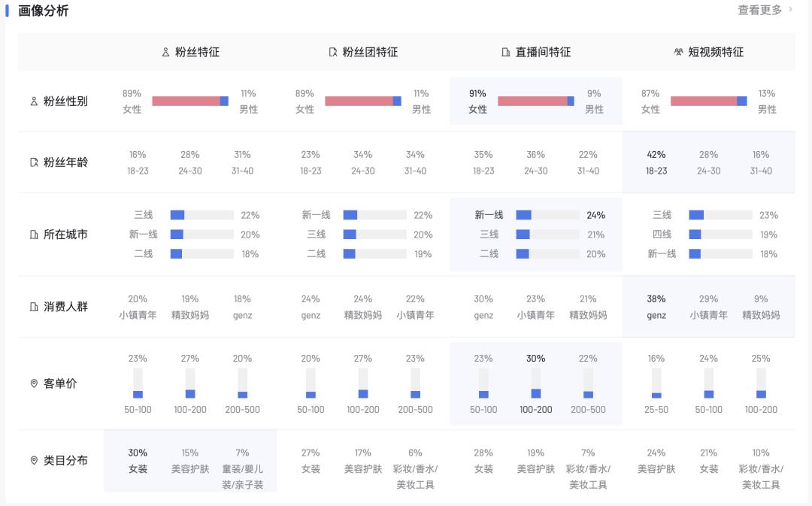The height and width of the screenshot is (506, 812).
Task: Click the 消费人群 row icon
Action: [34, 307]
